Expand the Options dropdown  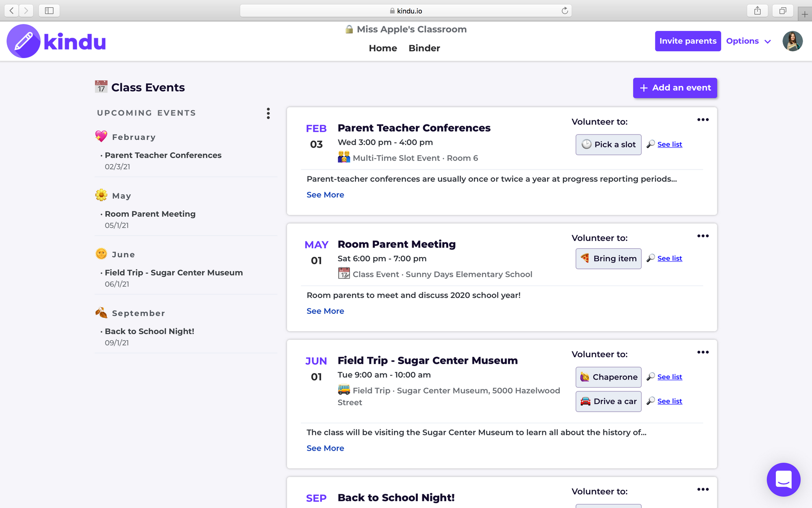pos(748,41)
